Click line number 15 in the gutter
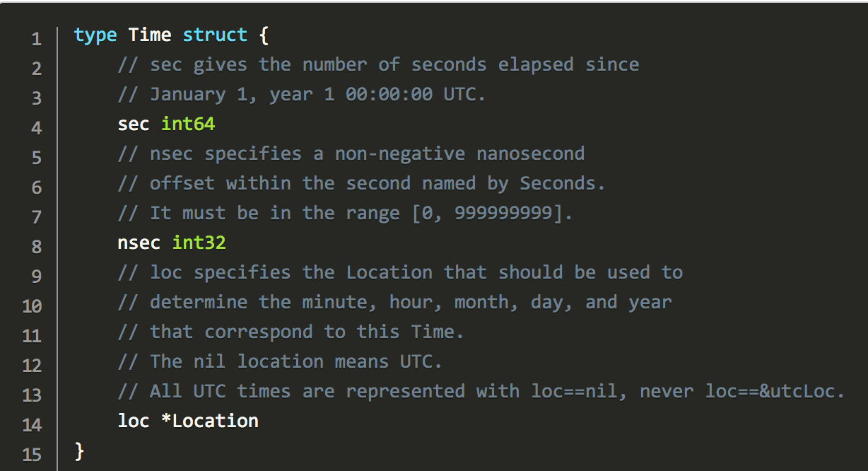The height and width of the screenshot is (471, 868). [x=32, y=454]
